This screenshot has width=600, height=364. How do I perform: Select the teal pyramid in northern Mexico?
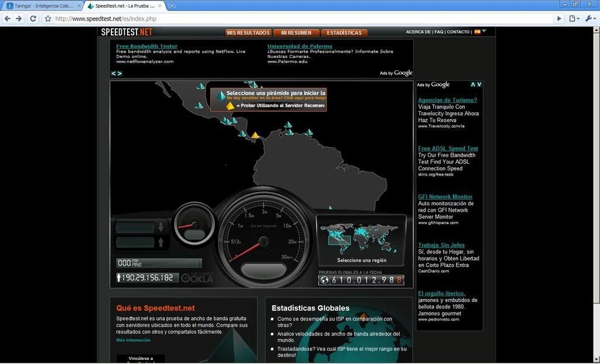pos(200,87)
